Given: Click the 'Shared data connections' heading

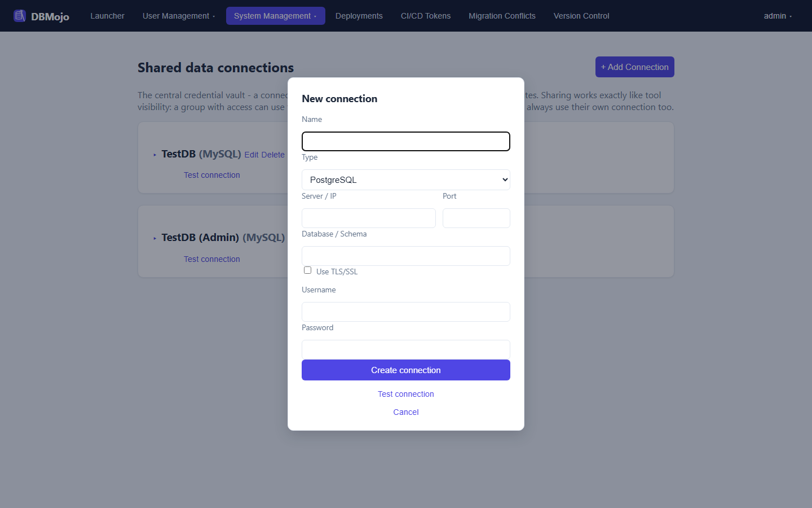Looking at the screenshot, I should [216, 68].
